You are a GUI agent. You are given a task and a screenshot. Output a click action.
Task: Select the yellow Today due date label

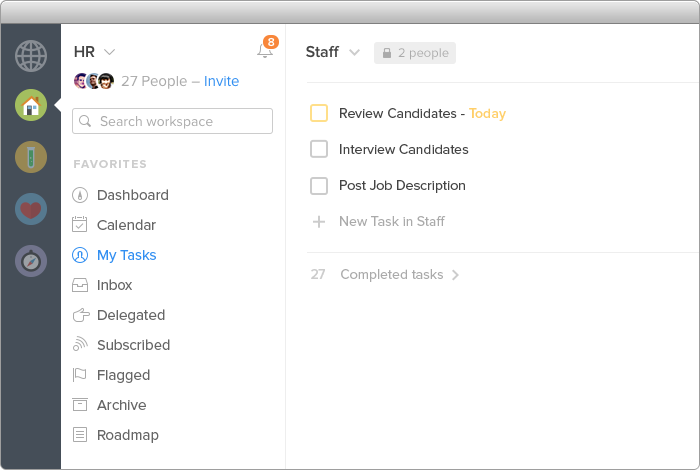point(487,113)
